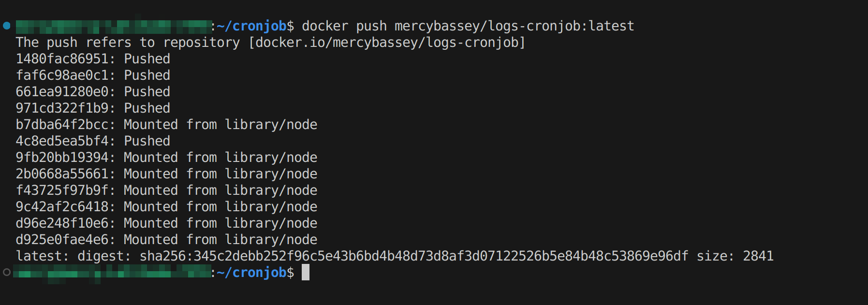Screen dimensions: 868x305
Task: Click layer ID 971cd322f1b9
Action: pos(62,108)
